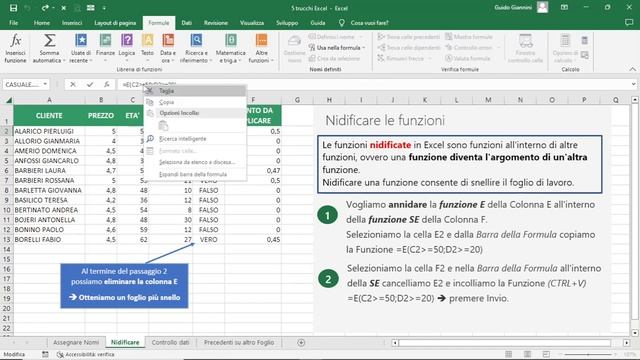This screenshot has width=640, height=360.
Task: Open the Finanze function library
Action: click(x=105, y=49)
